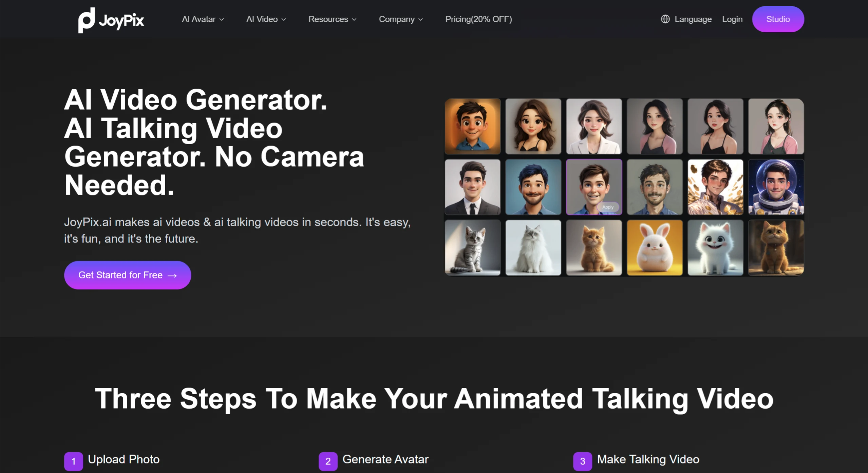Pick the grey tabby kitten avatar
This screenshot has width=868, height=473.
[472, 247]
